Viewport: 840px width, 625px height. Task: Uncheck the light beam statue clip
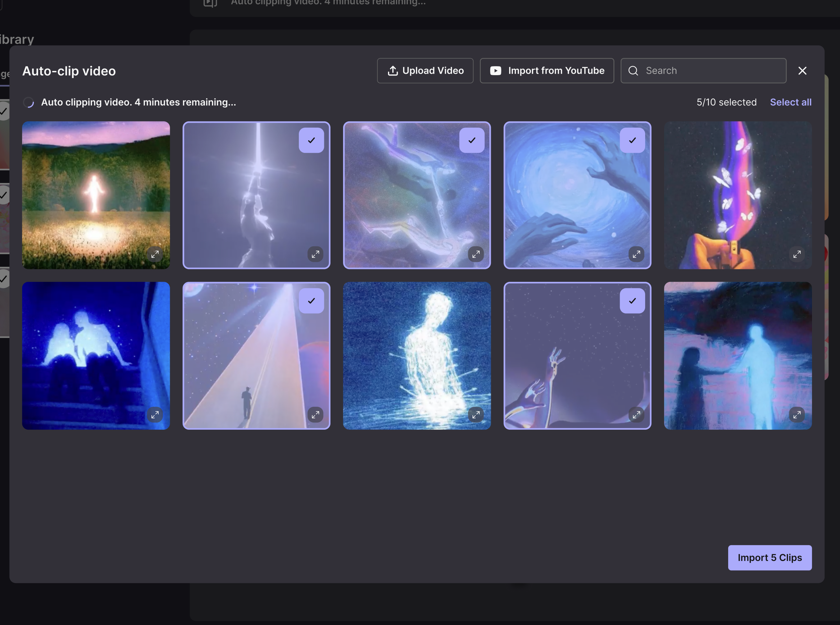click(311, 140)
